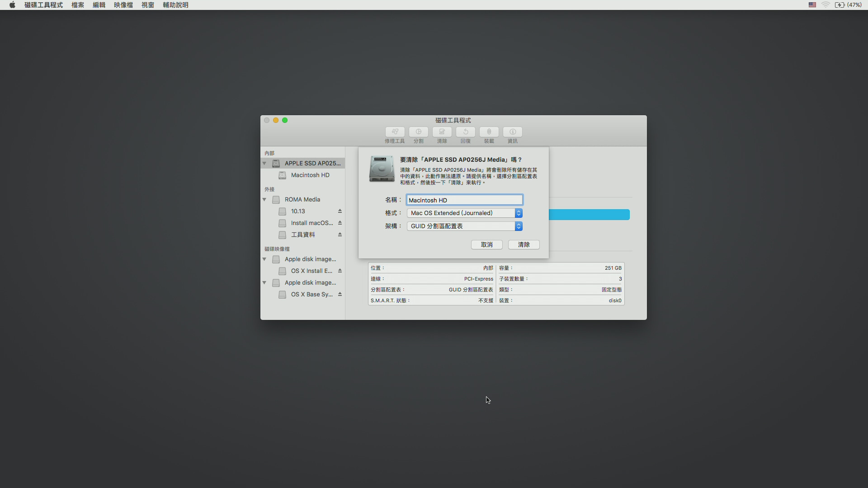Click the 251 GB capacity value
The image size is (868, 488).
[613, 268]
